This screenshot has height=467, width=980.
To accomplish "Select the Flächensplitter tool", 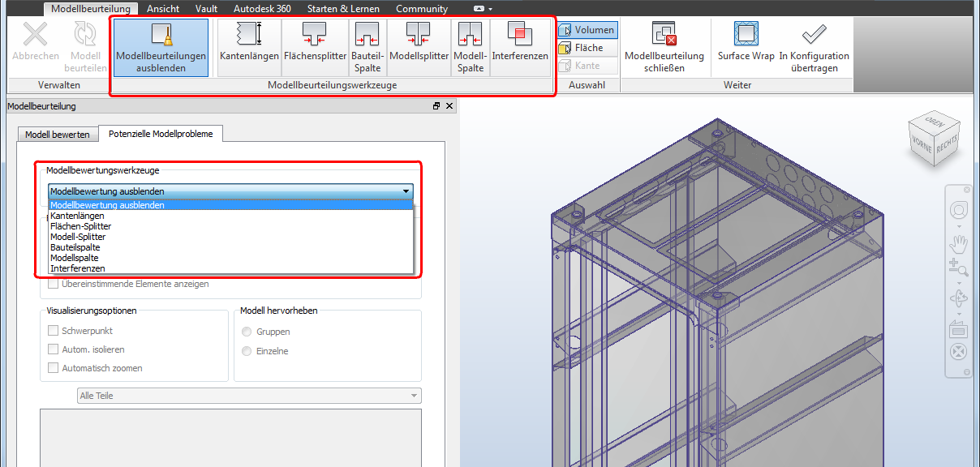I will point(315,47).
